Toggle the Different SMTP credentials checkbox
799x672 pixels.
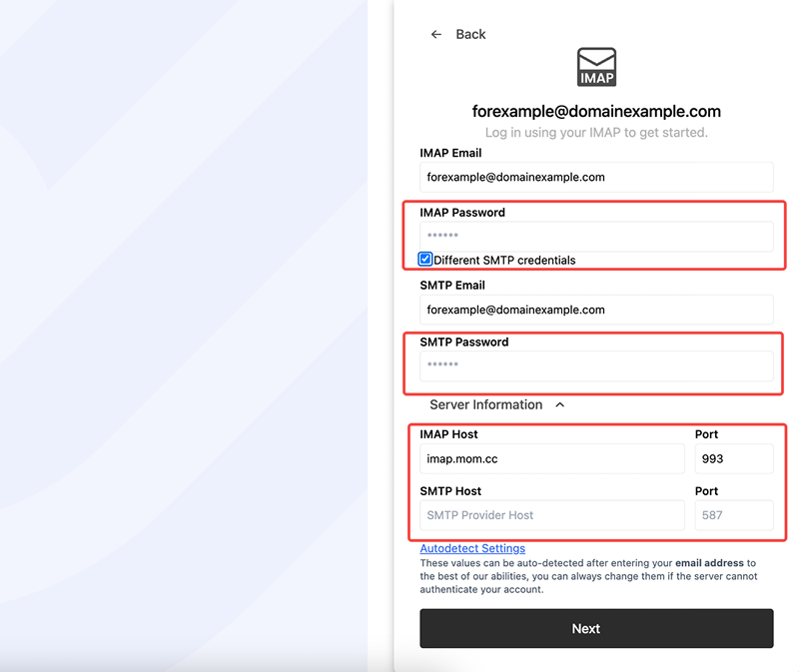[425, 260]
